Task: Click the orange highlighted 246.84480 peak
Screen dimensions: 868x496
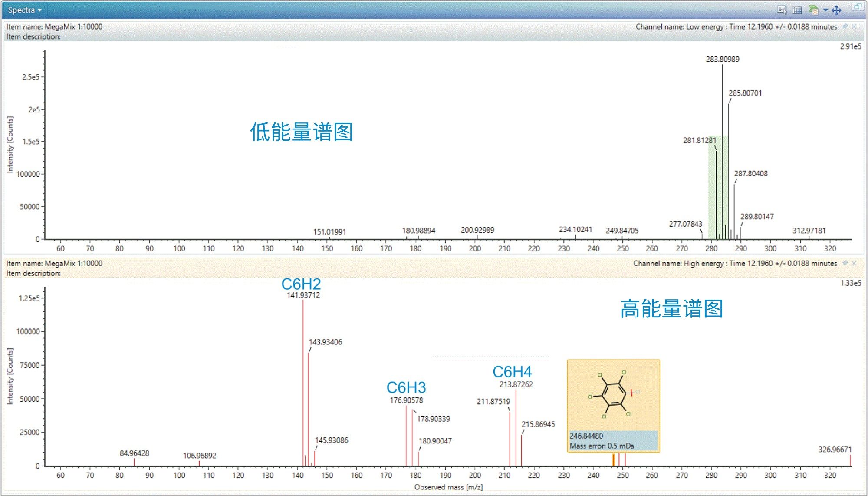Action: [613, 460]
